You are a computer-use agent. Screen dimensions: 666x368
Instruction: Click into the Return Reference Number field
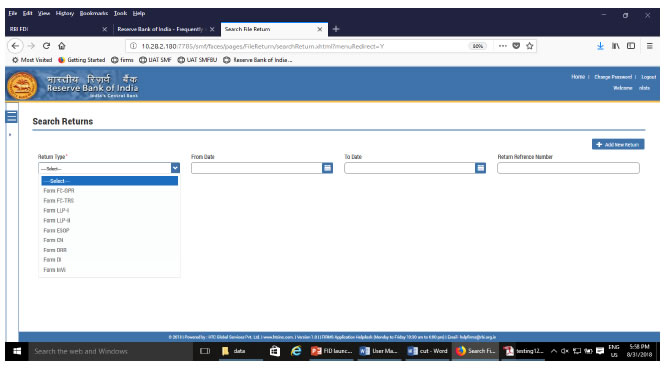[x=568, y=168]
